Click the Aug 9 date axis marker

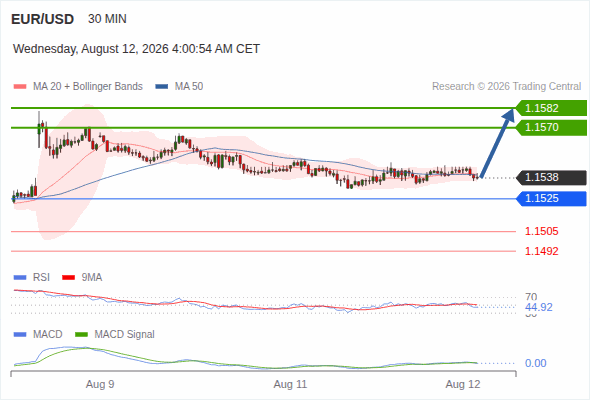point(100,384)
